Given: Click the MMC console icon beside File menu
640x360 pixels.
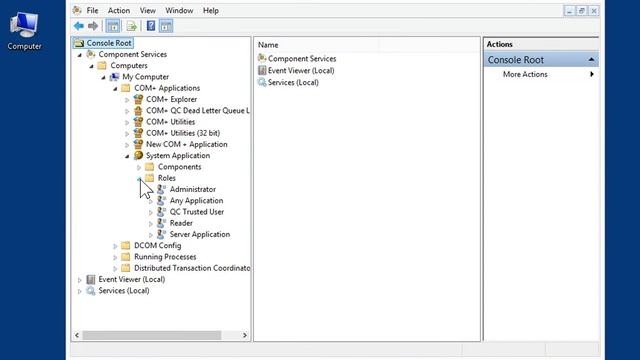Looking at the screenshot, I should (77, 10).
